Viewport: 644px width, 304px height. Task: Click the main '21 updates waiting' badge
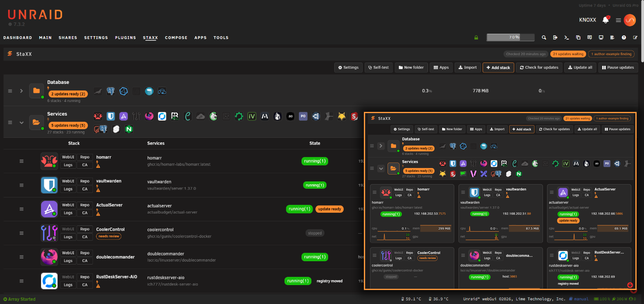tap(568, 54)
